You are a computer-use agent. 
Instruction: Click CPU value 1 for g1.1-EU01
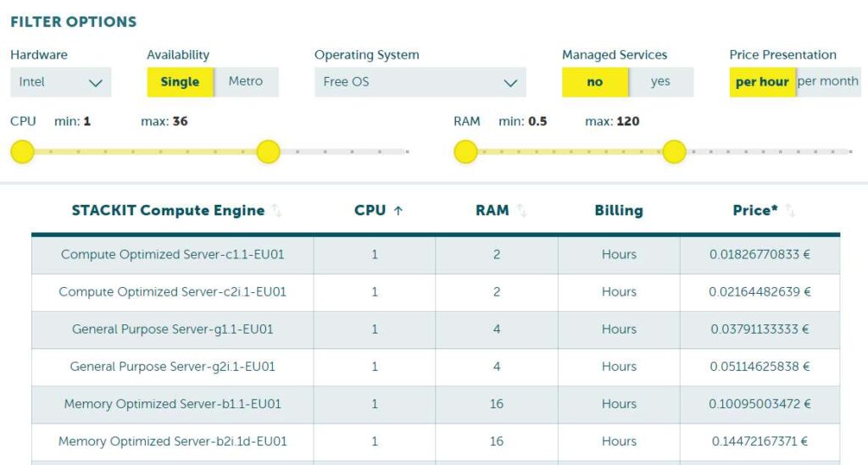(375, 329)
